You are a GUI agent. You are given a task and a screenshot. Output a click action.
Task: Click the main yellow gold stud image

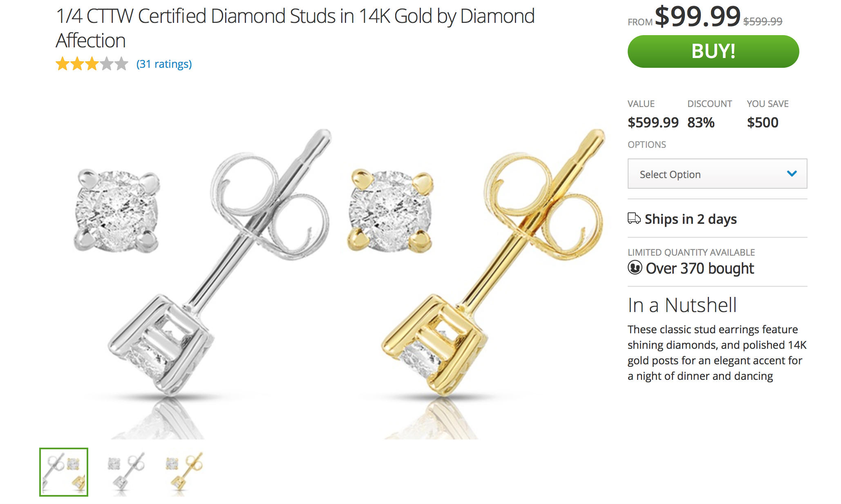click(x=470, y=261)
